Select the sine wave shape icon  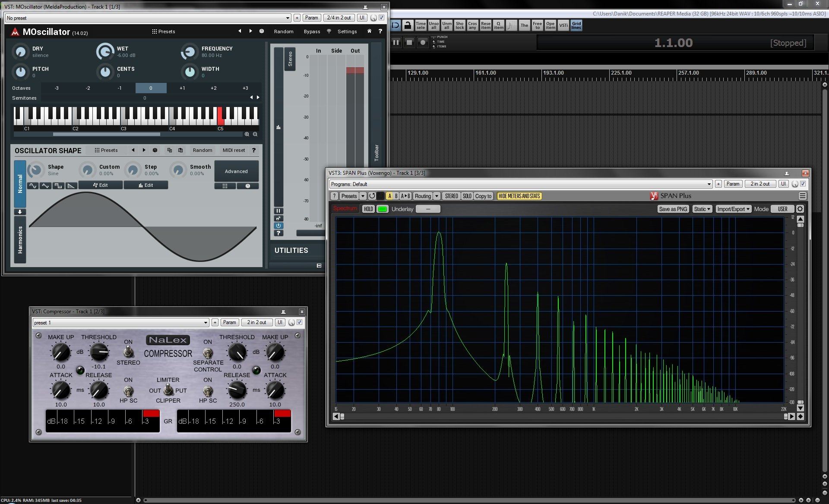(33, 186)
